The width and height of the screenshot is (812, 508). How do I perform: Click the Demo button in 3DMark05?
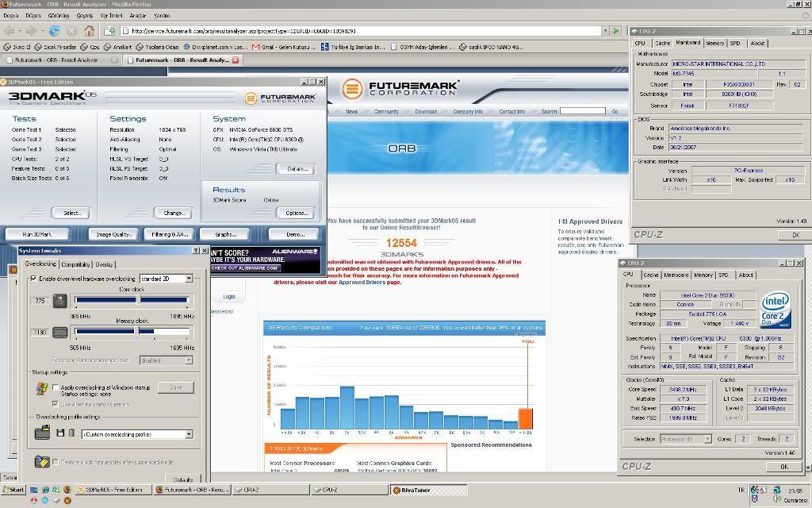(295, 234)
